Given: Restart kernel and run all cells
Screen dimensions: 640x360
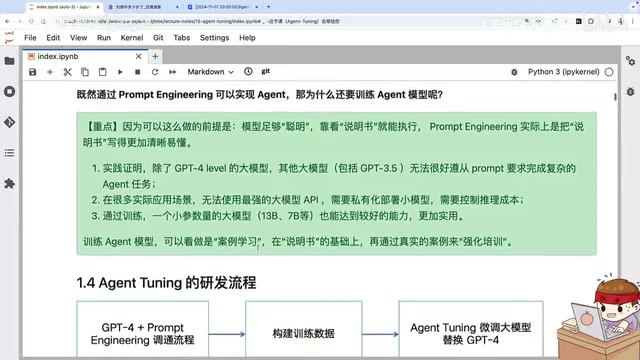Looking at the screenshot, I should point(172,72).
